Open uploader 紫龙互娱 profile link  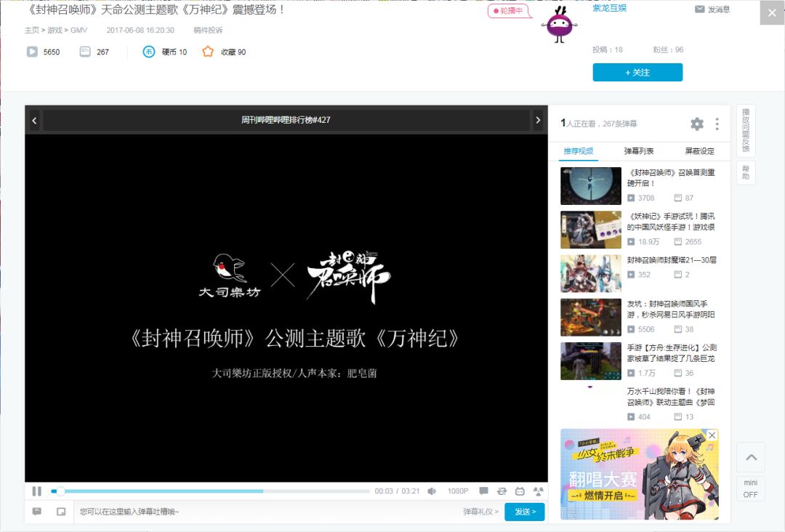(609, 8)
